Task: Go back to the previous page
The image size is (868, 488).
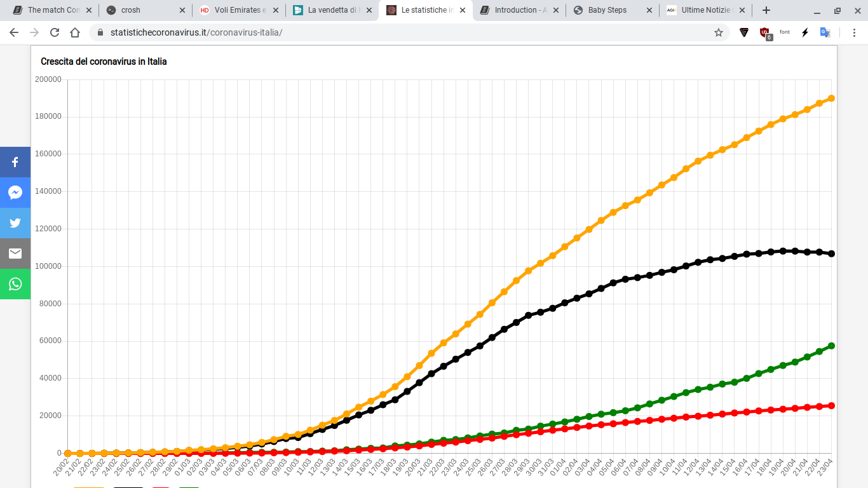Action: tap(14, 32)
